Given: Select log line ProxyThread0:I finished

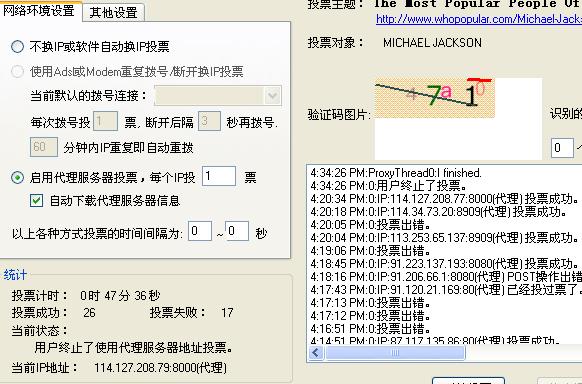Looking at the screenshot, I should 396,173.
